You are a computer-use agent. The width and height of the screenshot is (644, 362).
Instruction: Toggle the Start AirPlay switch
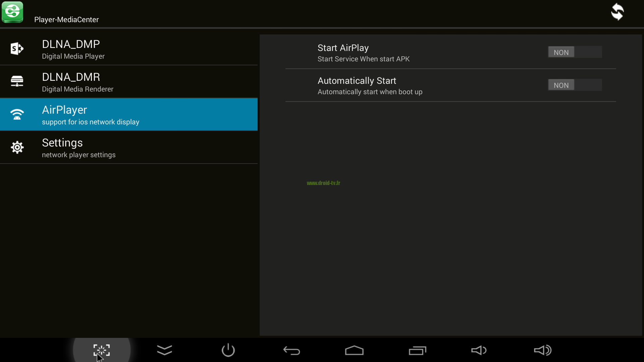point(575,52)
